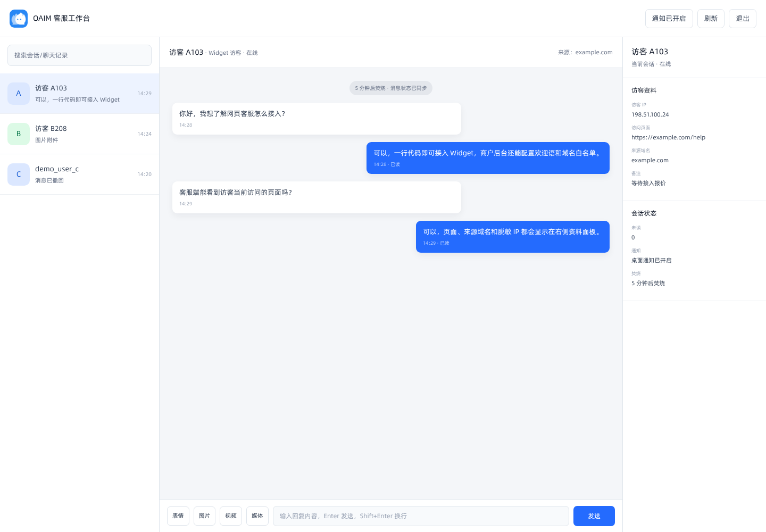766x532 pixels.
Task: Click the C avatar of demo_user_c
Action: tap(19, 174)
